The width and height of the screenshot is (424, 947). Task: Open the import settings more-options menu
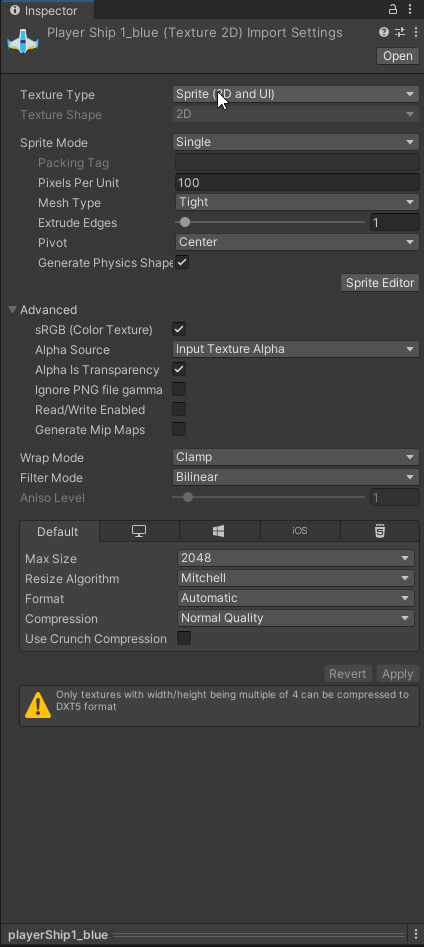pos(416,32)
